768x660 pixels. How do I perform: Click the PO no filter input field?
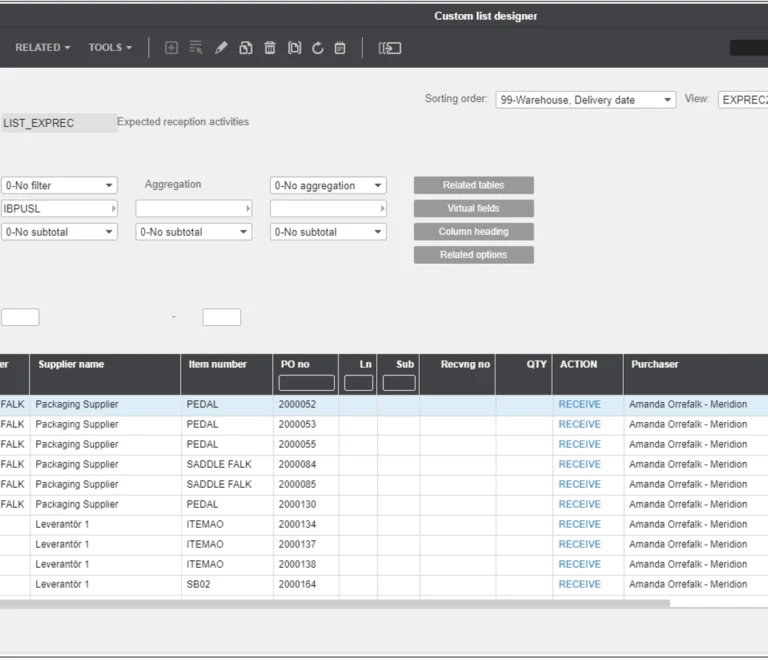click(x=306, y=383)
